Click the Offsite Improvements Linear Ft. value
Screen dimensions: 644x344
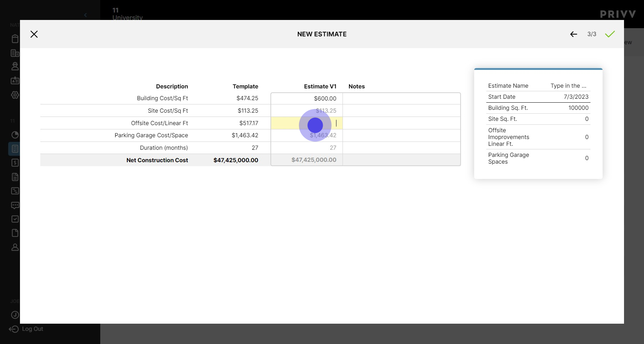pos(587,137)
